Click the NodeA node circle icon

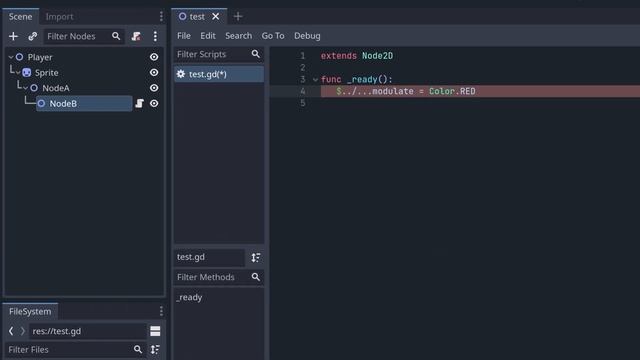click(x=34, y=88)
